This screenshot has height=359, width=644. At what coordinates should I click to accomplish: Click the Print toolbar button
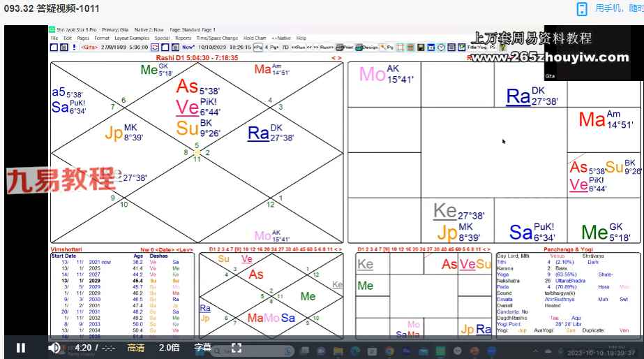tap(344, 47)
